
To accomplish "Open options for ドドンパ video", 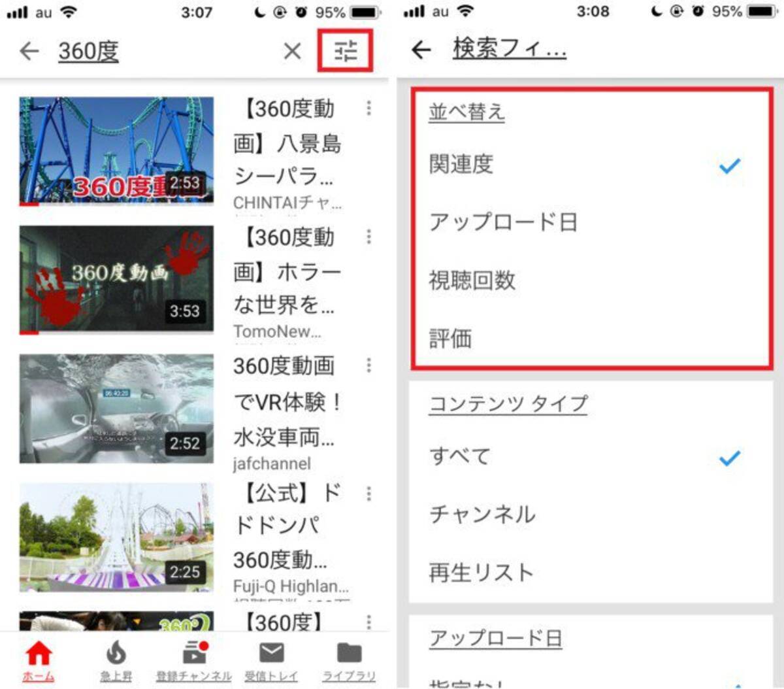I will 369,494.
